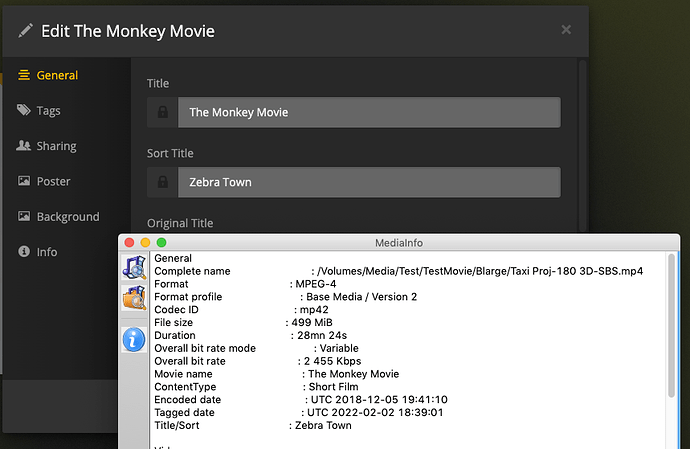Open the Sharing section

pos(47,146)
